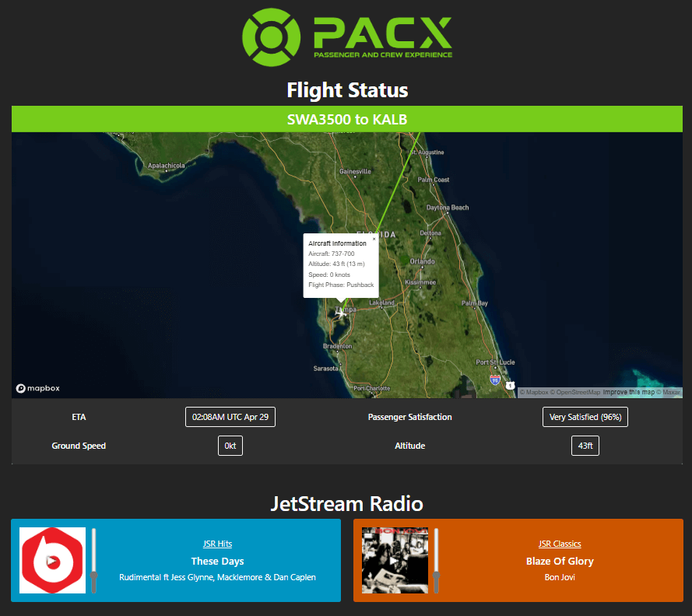692x616 pixels.
Task: Click the Flight Phase: Pushback line in popup
Action: pos(341,285)
